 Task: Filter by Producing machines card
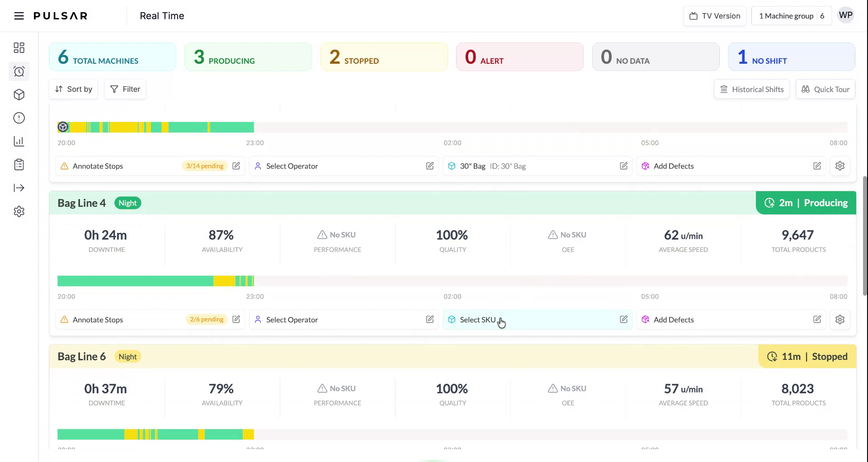[x=248, y=57]
